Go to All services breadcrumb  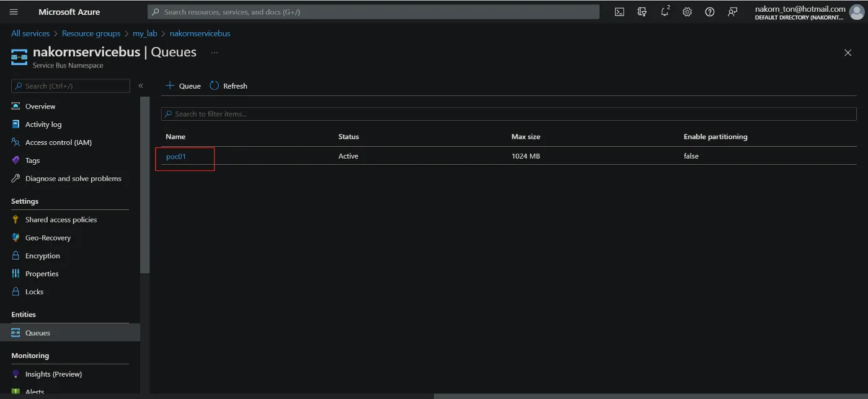[30, 33]
